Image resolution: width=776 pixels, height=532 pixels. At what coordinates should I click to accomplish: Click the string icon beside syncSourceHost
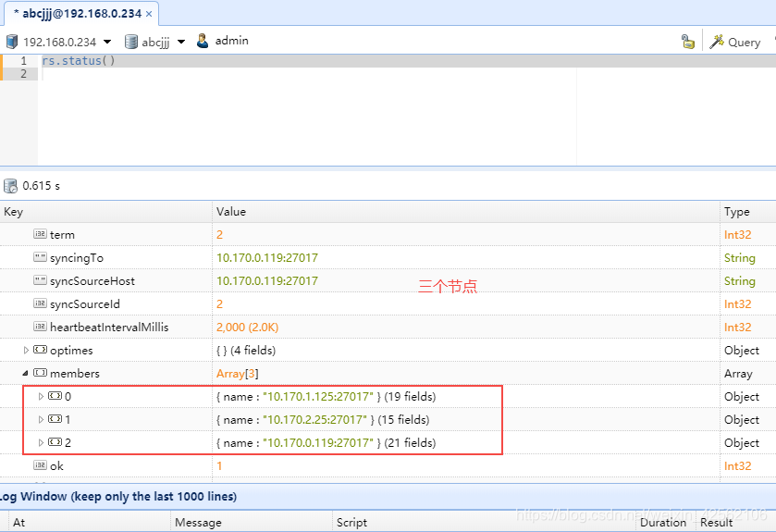click(40, 280)
